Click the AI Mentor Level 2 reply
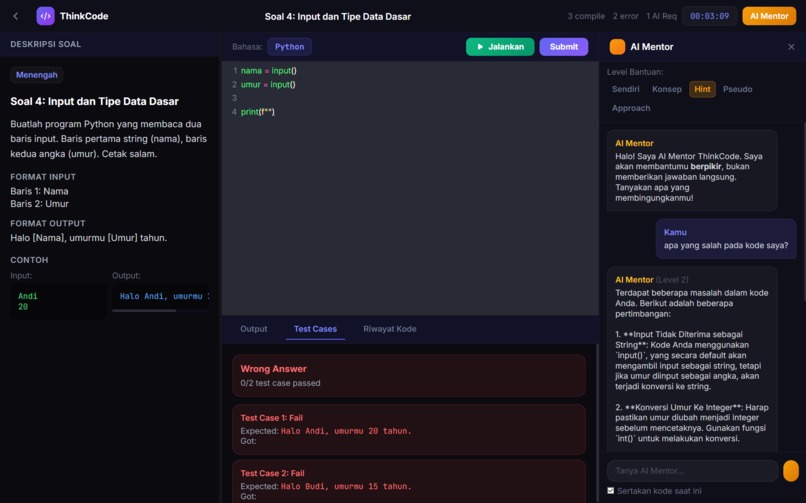This screenshot has width=806, height=503. click(x=692, y=360)
